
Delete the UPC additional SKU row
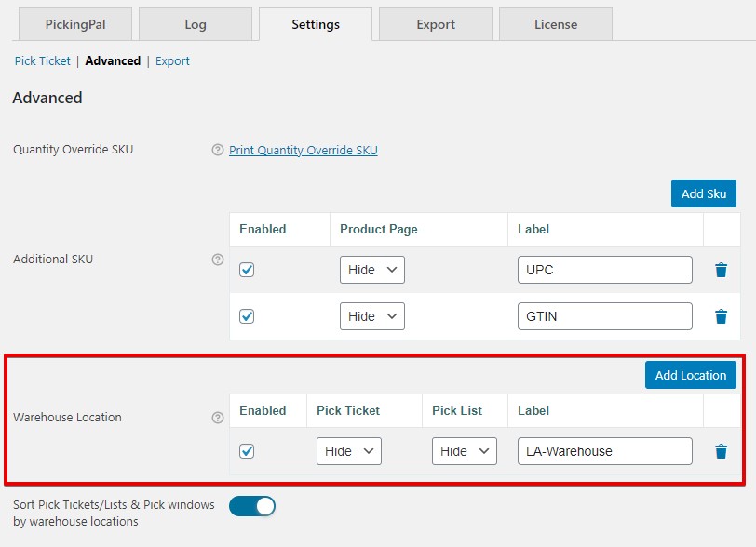721,270
